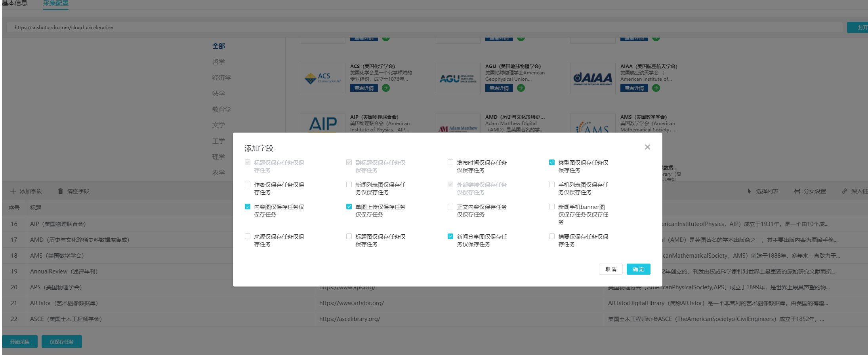Click the green arrow on the AIAA card
The width and height of the screenshot is (868, 355).
click(x=656, y=88)
